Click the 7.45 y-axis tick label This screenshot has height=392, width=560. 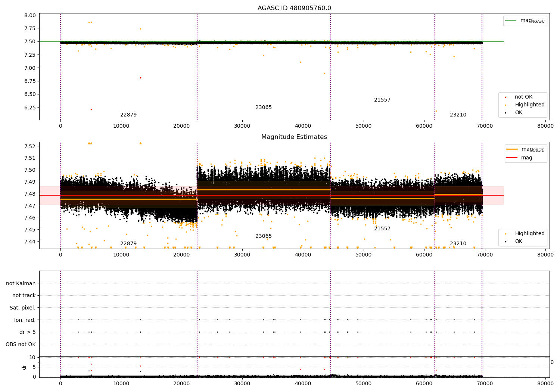[x=30, y=230]
